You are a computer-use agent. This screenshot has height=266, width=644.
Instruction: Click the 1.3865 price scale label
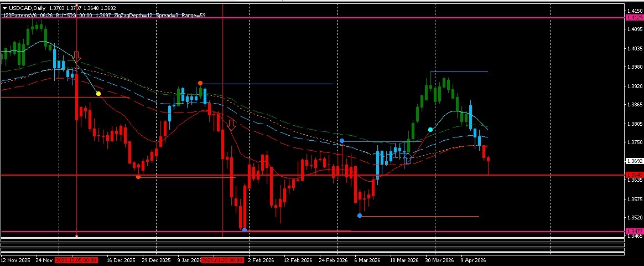(x=634, y=104)
